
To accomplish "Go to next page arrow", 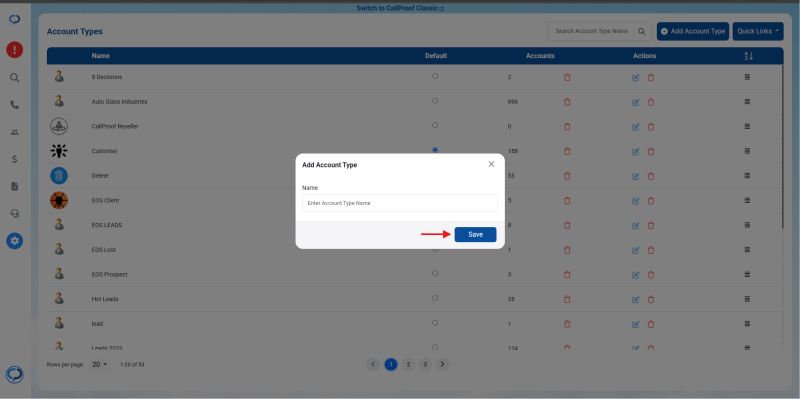I will coord(442,364).
